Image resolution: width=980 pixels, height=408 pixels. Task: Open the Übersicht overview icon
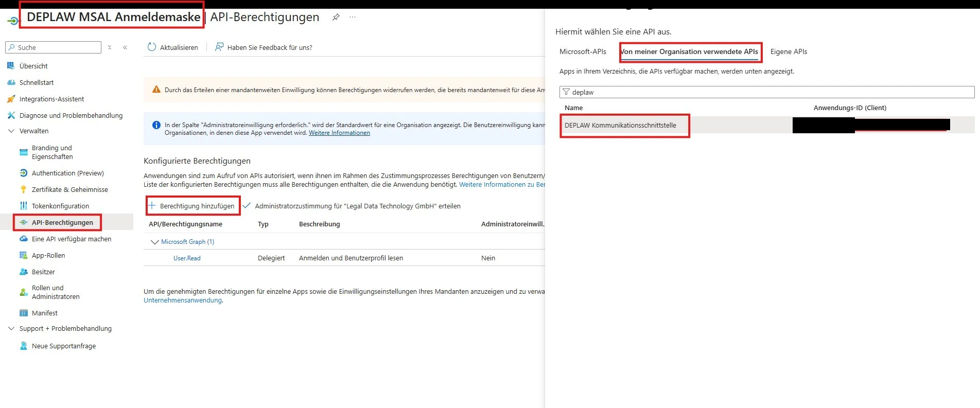pyautogui.click(x=11, y=66)
